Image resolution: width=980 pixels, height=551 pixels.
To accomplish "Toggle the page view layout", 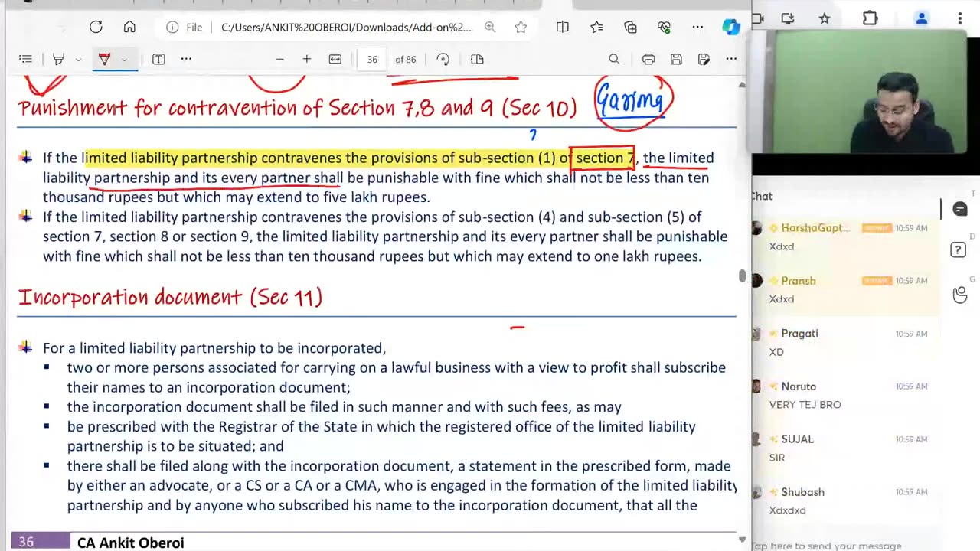I will click(x=477, y=59).
